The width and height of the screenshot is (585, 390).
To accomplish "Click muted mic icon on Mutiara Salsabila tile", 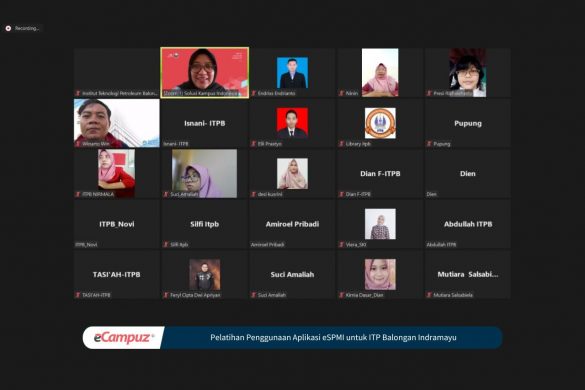I will pyautogui.click(x=429, y=295).
